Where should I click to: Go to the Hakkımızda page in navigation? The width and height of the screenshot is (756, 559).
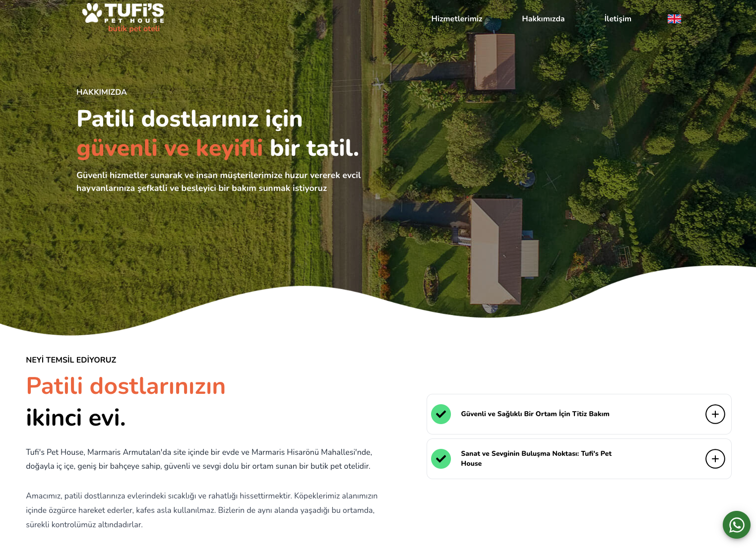[543, 19]
